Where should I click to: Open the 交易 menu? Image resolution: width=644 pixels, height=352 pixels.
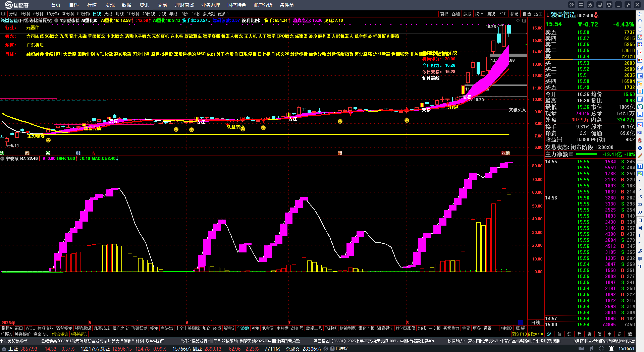[162, 5]
